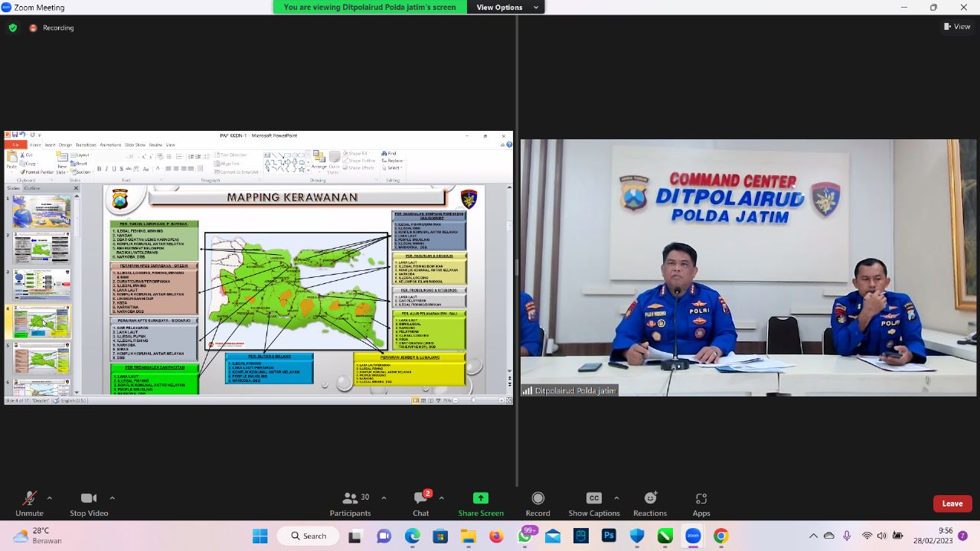
Task: Toggle Bold in PowerPoint Font group
Action: click(x=99, y=169)
